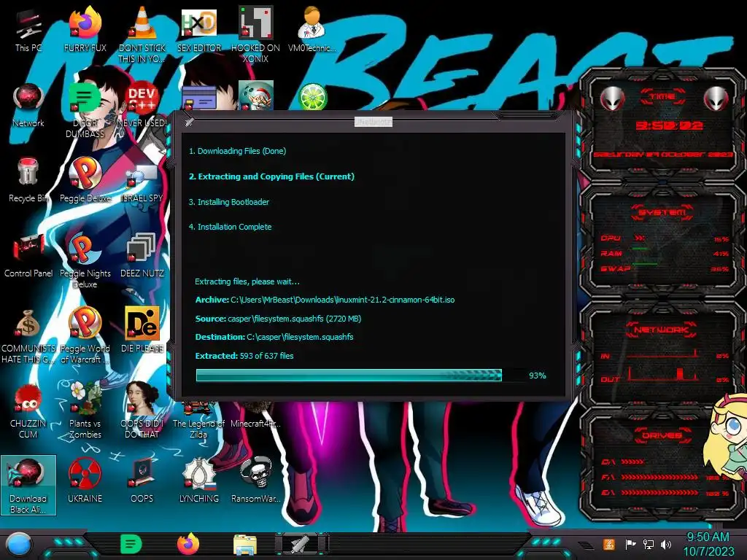Open the volume speaker tray icon
747x560 pixels.
click(666, 544)
